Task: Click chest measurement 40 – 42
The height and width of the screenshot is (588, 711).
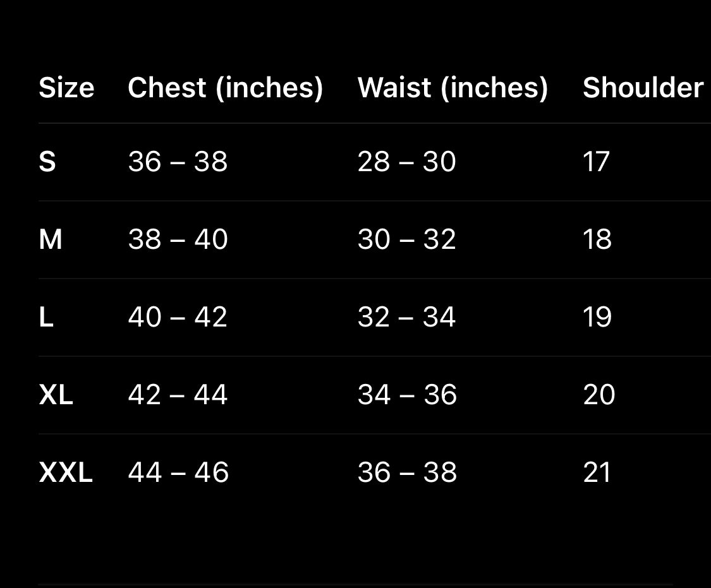Action: (178, 317)
